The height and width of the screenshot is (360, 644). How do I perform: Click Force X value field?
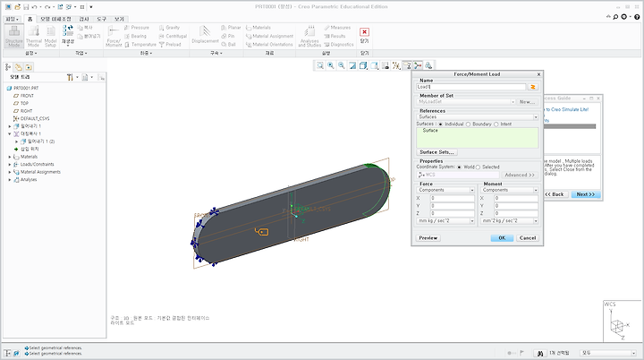pos(452,198)
